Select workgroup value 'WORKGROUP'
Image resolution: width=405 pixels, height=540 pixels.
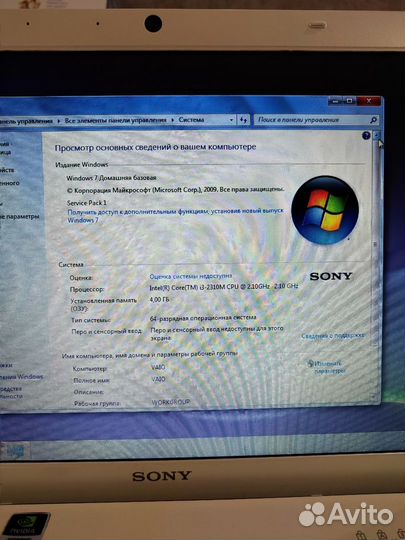(x=171, y=402)
